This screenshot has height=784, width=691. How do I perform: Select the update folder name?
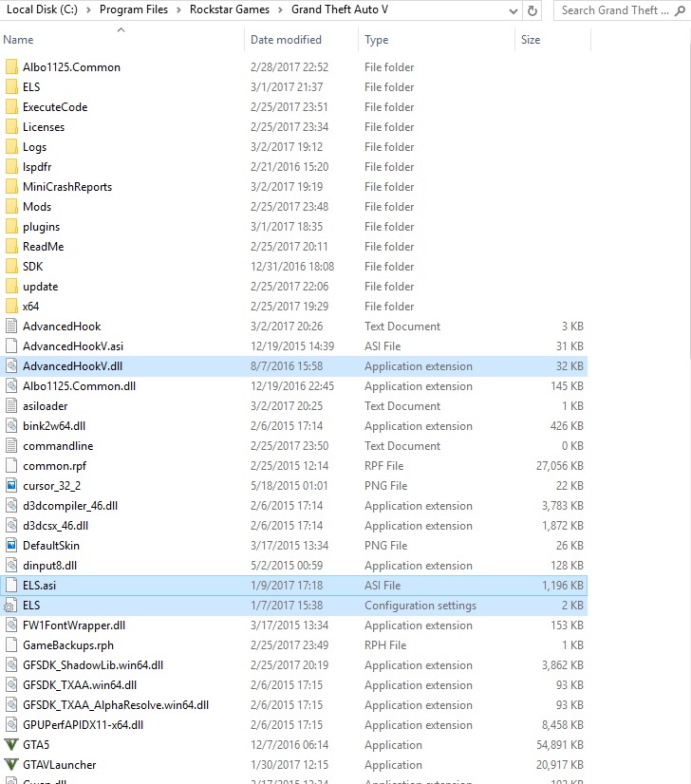coord(40,287)
